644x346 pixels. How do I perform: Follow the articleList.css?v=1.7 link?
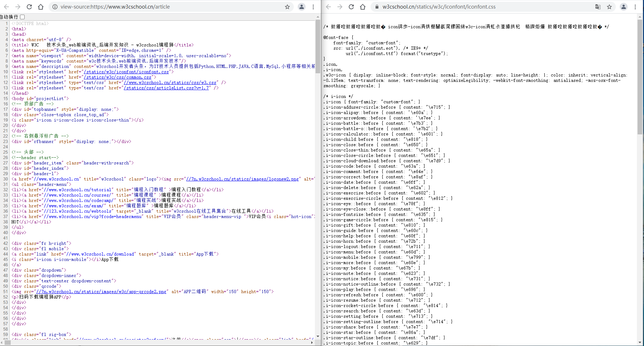coord(167,88)
